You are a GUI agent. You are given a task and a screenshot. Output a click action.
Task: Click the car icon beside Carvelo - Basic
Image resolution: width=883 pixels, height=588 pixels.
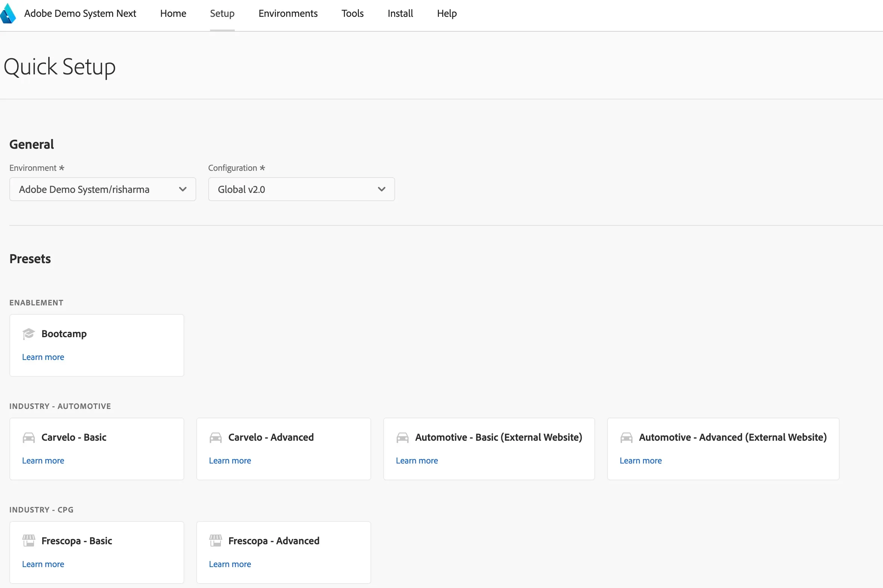pyautogui.click(x=28, y=437)
